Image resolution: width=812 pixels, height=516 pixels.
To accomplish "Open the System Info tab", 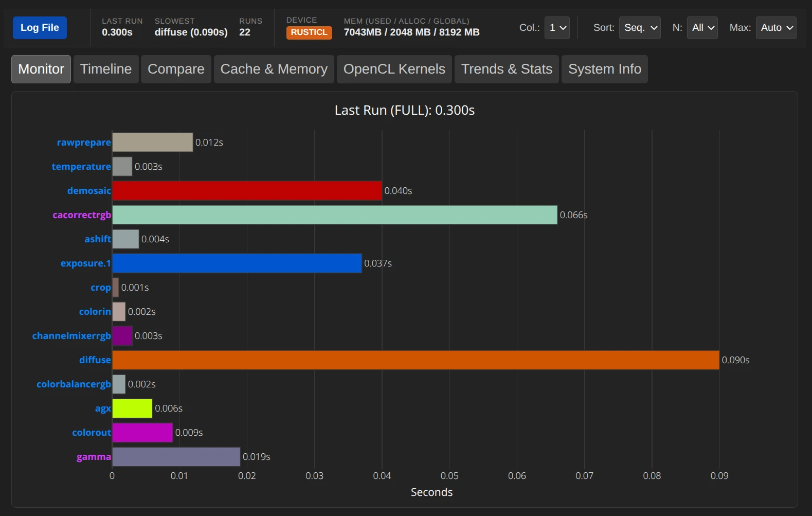I will coord(604,69).
